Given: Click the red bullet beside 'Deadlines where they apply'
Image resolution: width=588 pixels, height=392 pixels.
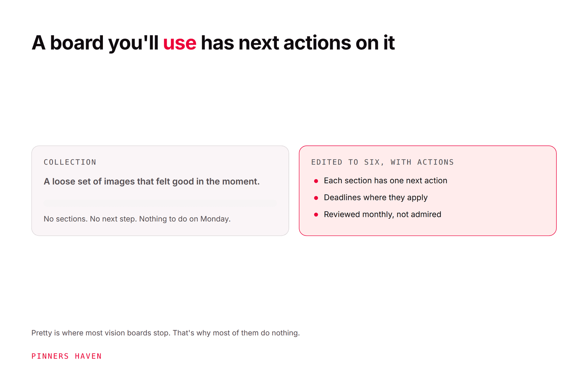Looking at the screenshot, I should coord(316,198).
